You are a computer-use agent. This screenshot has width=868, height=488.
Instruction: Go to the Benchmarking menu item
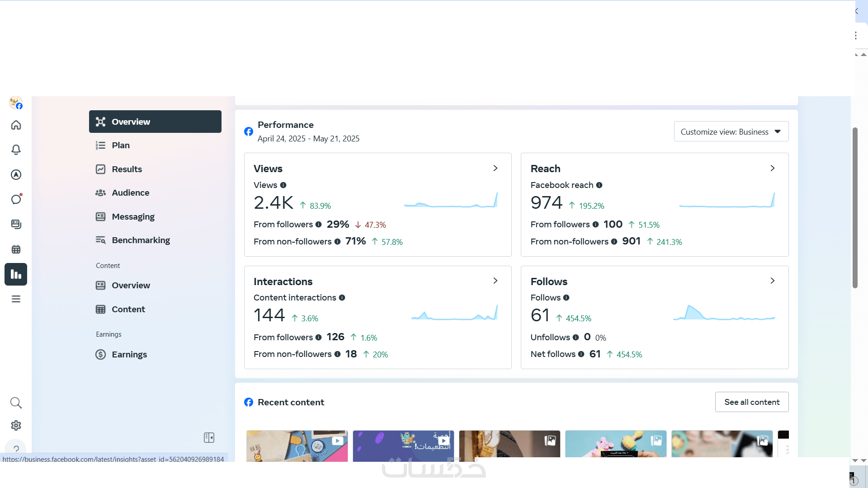coord(141,240)
